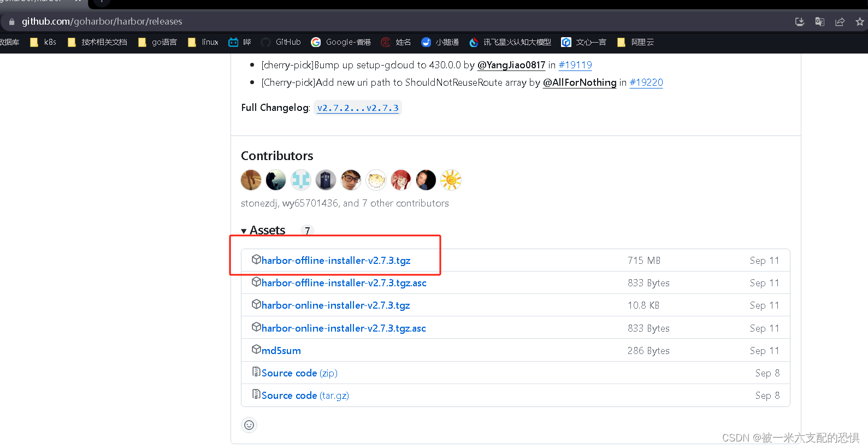868x448 pixels.
Task: Click the glasses-wearing contributor avatar
Action: 351,180
